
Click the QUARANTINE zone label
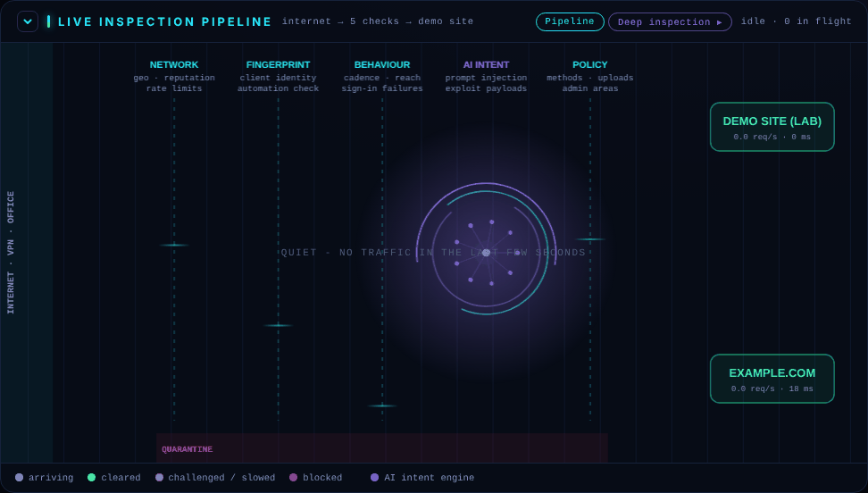[x=188, y=449]
